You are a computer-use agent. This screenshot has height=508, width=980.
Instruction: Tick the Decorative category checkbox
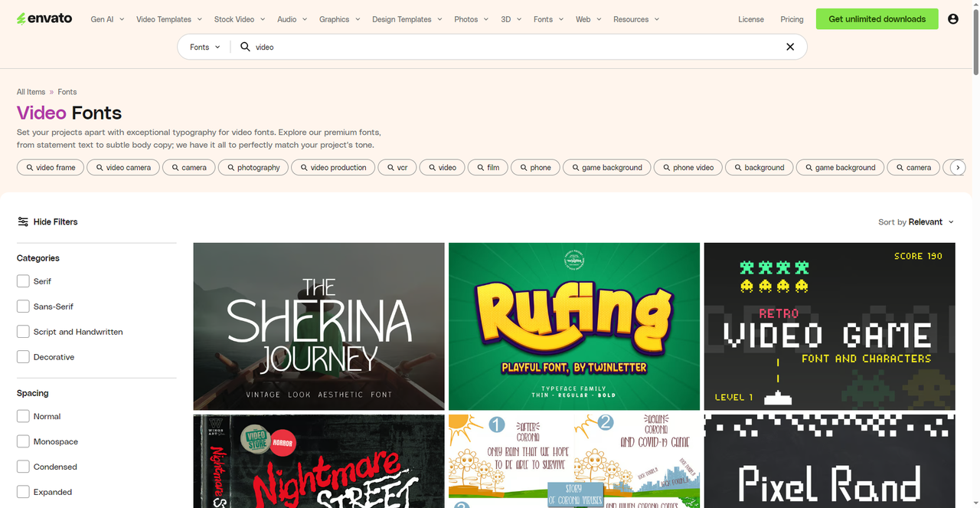pyautogui.click(x=23, y=357)
